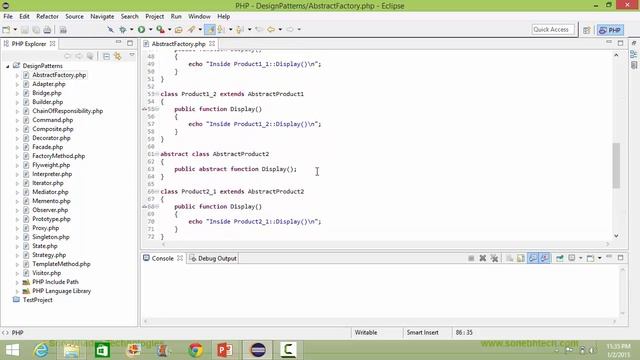This screenshot has width=640, height=360.
Task: Select the TestProject folder
Action: pyautogui.click(x=38, y=300)
